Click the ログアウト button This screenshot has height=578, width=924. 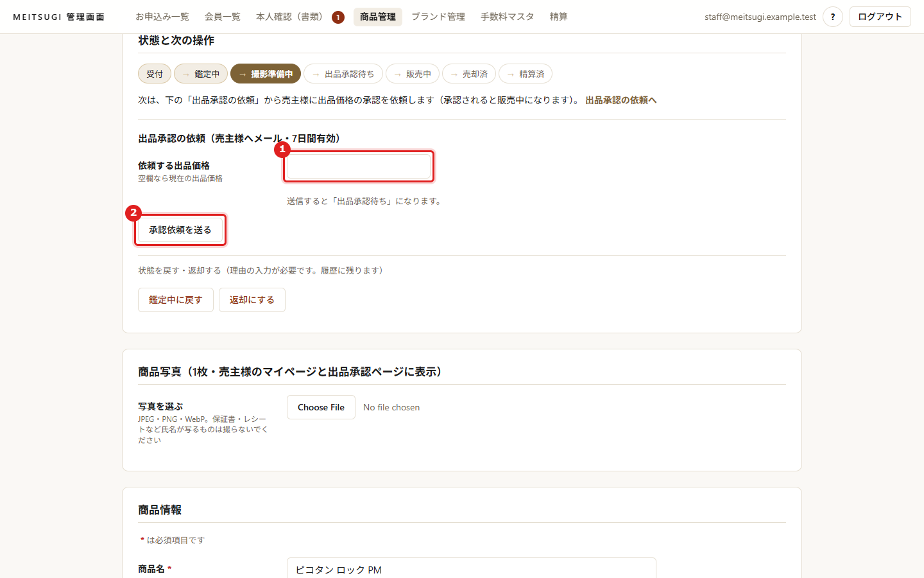pos(880,17)
